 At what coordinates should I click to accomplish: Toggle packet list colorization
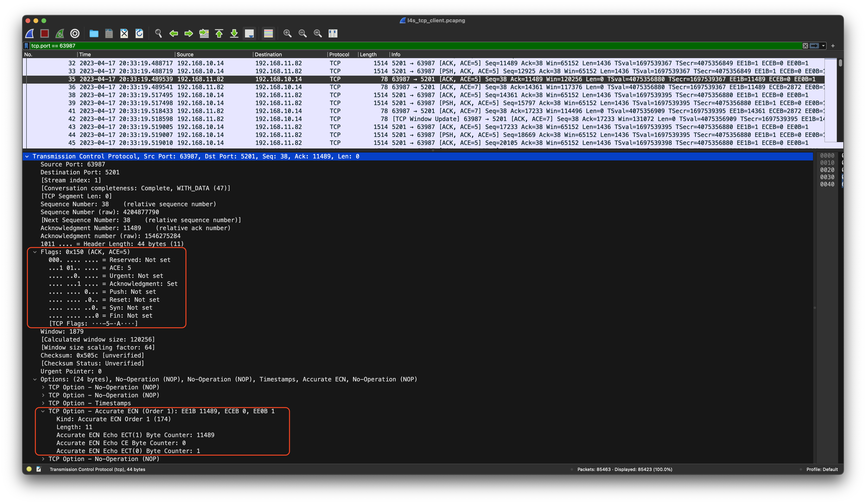268,33
